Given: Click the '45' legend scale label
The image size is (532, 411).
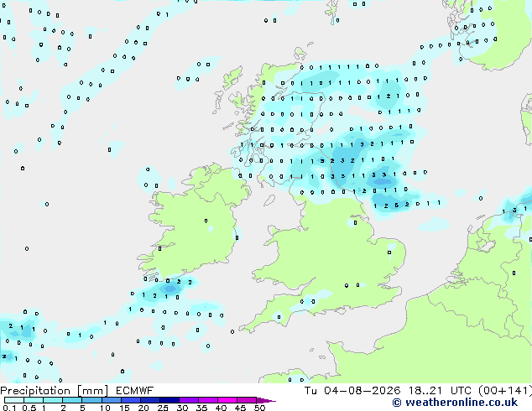Looking at the screenshot, I should [x=240, y=408].
